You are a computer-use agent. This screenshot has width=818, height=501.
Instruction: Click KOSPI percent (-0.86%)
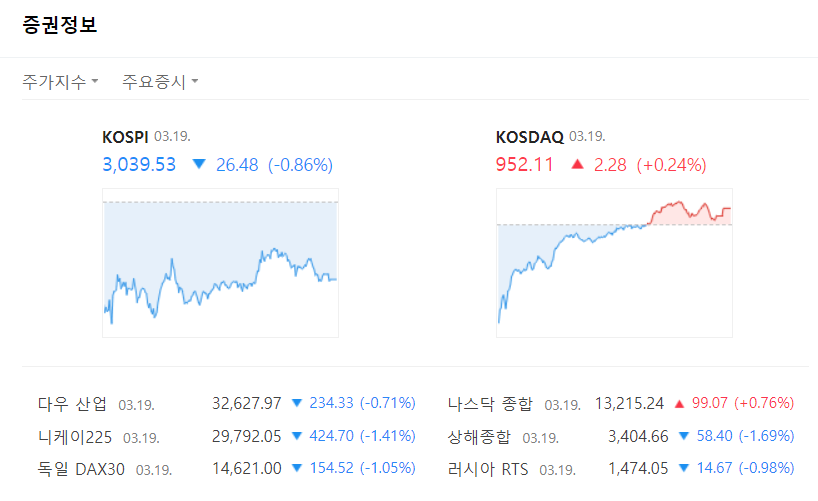(x=300, y=164)
